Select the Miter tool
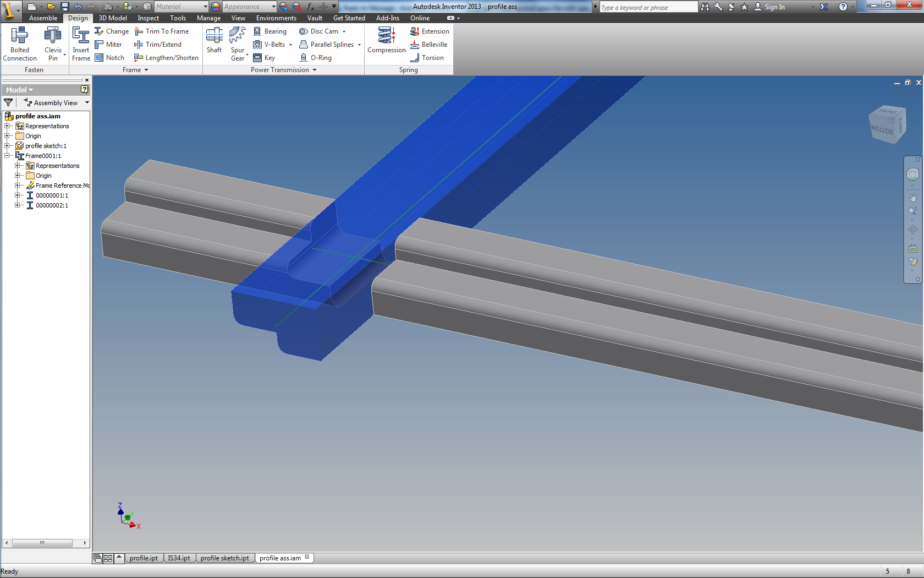This screenshot has width=924, height=578. pos(108,45)
